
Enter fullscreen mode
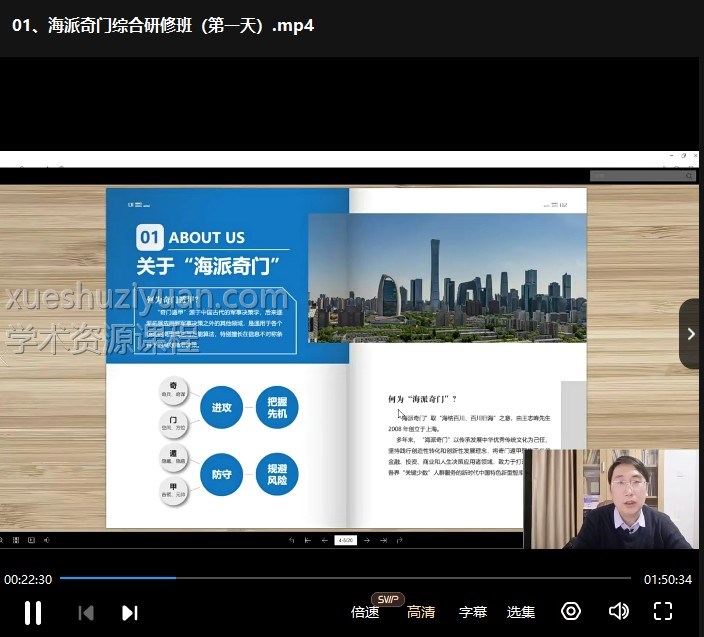click(662, 611)
